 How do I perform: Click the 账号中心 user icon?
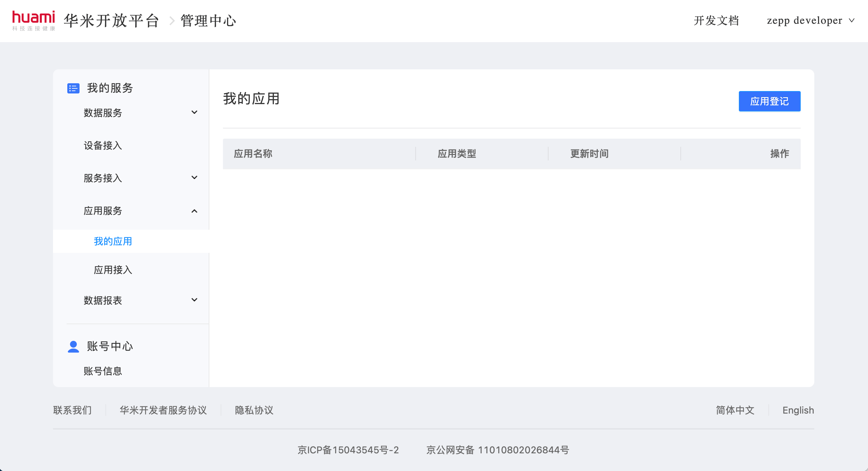(73, 347)
